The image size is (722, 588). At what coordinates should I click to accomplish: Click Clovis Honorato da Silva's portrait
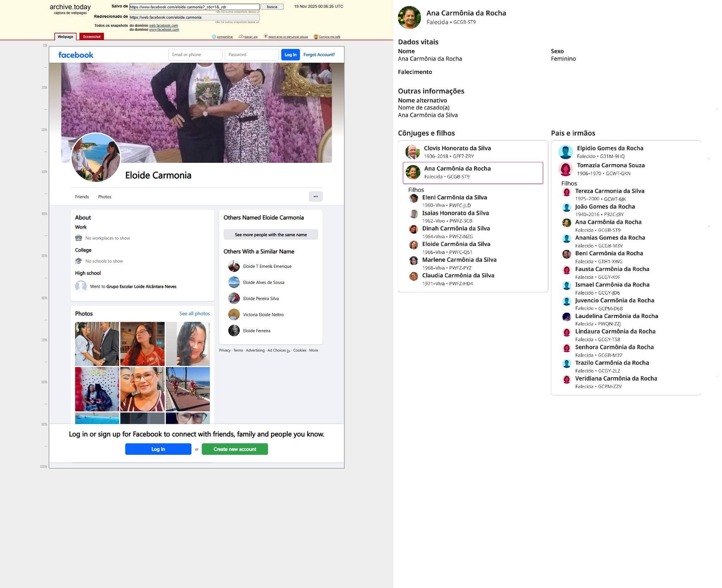[412, 152]
